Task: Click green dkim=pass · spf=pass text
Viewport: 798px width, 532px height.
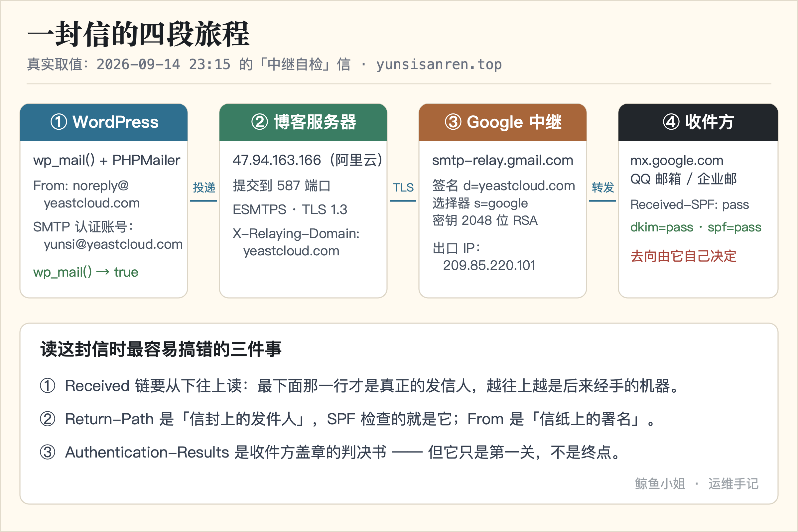Action: coord(696,227)
